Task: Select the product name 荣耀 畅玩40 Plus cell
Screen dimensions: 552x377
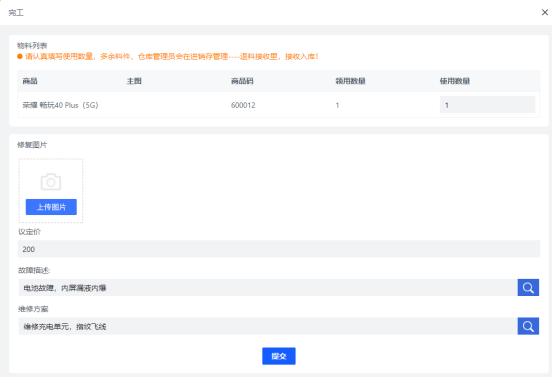Action: (x=61, y=105)
